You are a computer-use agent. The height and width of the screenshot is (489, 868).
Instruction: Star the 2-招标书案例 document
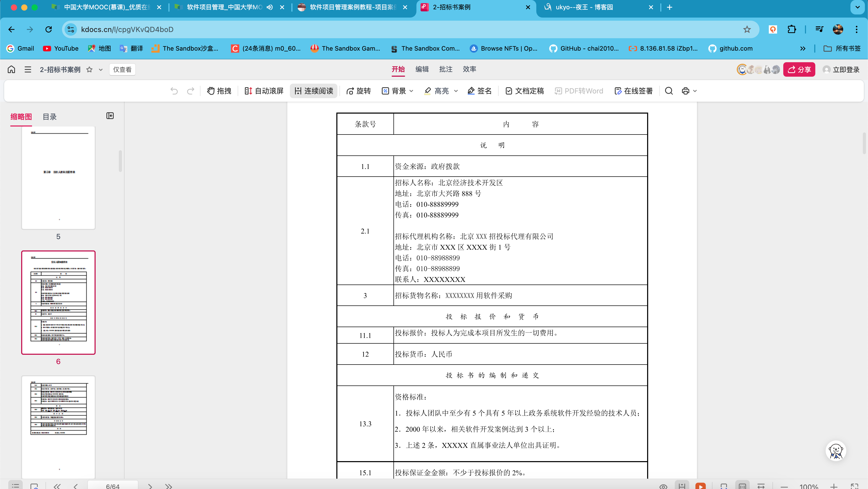point(89,69)
